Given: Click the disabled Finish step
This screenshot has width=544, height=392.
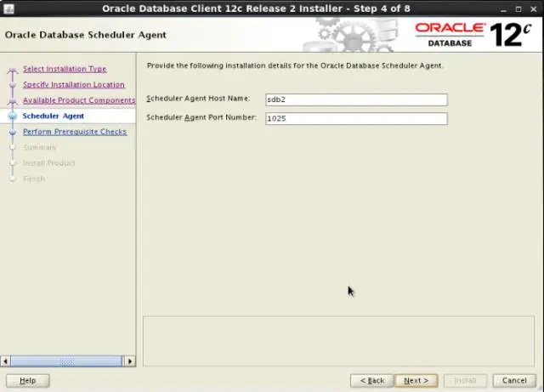Looking at the screenshot, I should 34,179.
